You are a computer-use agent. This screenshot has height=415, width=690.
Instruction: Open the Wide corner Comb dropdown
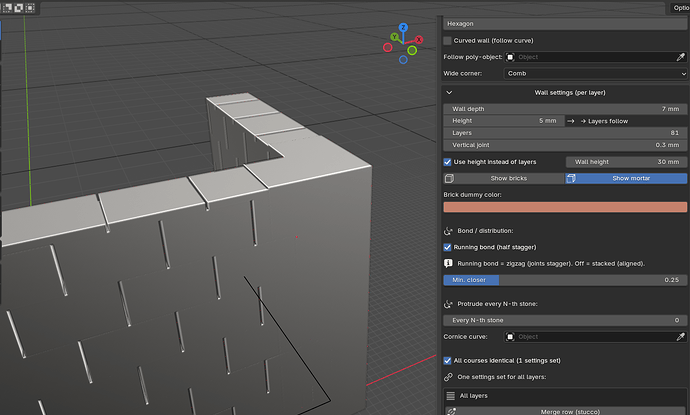click(x=595, y=73)
